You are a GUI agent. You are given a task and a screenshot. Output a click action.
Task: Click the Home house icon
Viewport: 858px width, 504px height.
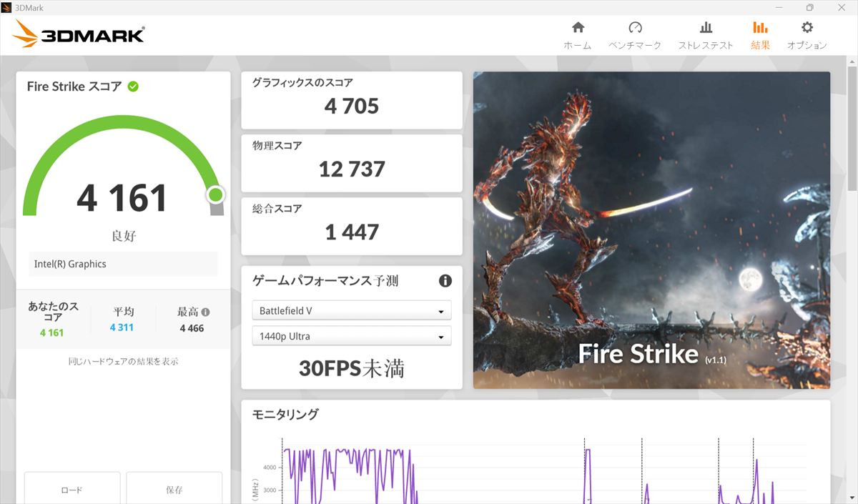coord(578,28)
